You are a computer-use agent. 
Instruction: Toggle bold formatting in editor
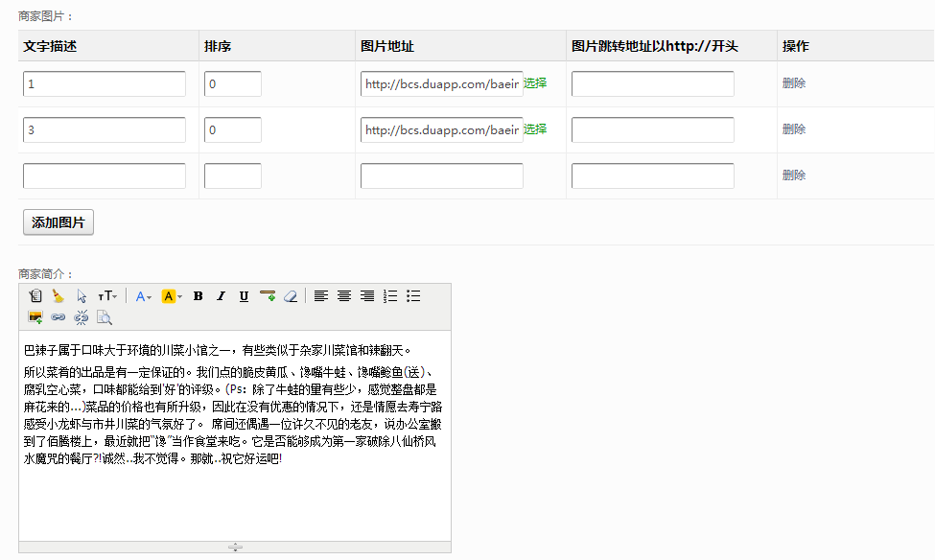click(198, 296)
